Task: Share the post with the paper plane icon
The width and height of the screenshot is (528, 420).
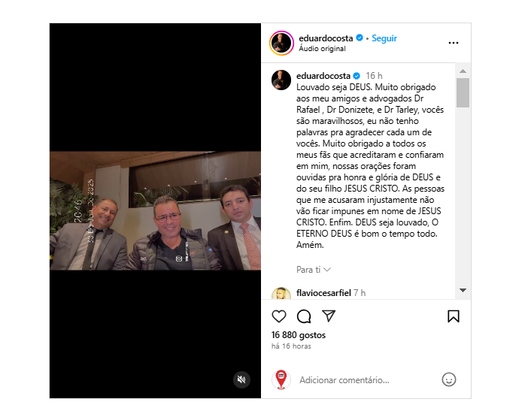Action: 329,316
